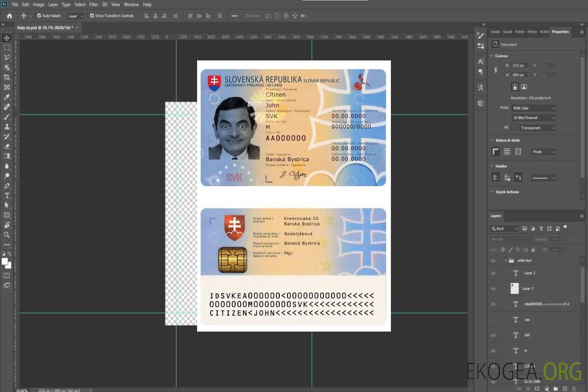Image resolution: width=588 pixels, height=392 pixels.
Task: Hide the 'edita text' group layer
Action: (x=493, y=261)
